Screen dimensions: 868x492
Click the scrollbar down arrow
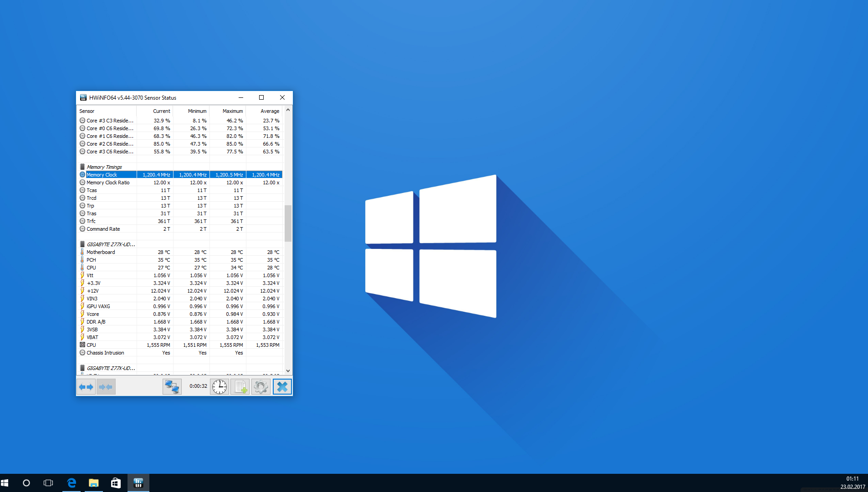tap(288, 371)
